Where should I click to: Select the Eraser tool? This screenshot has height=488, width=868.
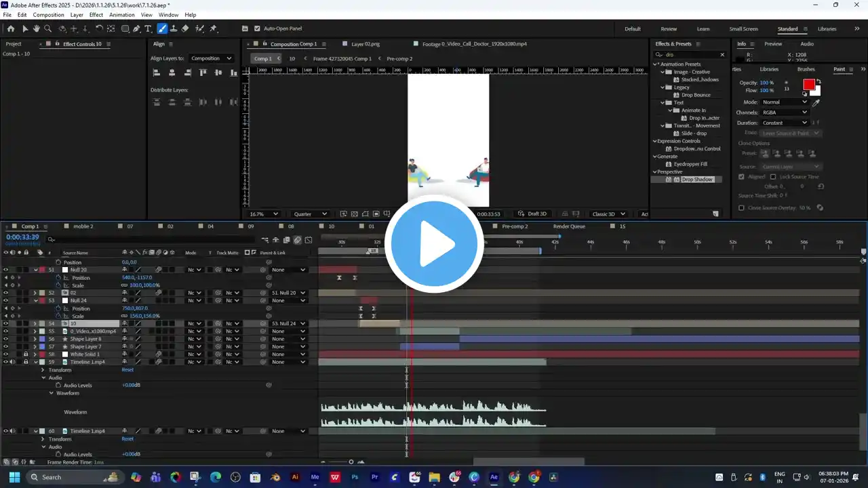pyautogui.click(x=185, y=28)
